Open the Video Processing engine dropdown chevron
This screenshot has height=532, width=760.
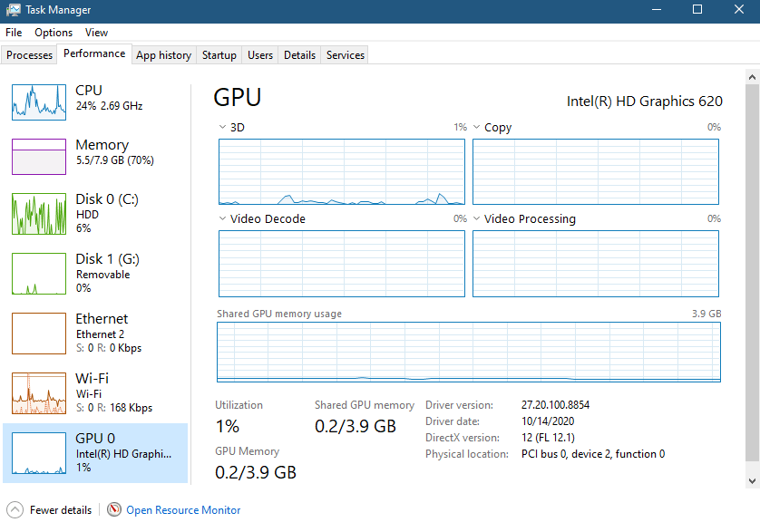coord(476,218)
